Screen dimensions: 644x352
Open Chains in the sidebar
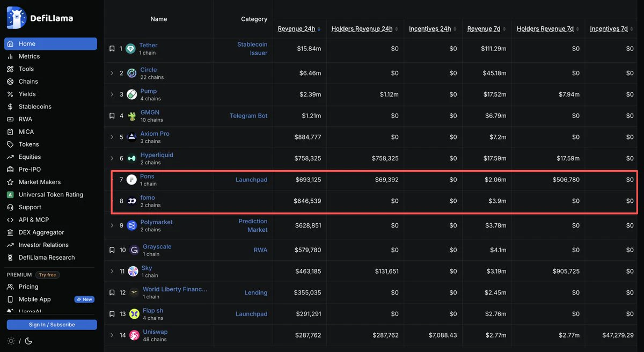50,82
